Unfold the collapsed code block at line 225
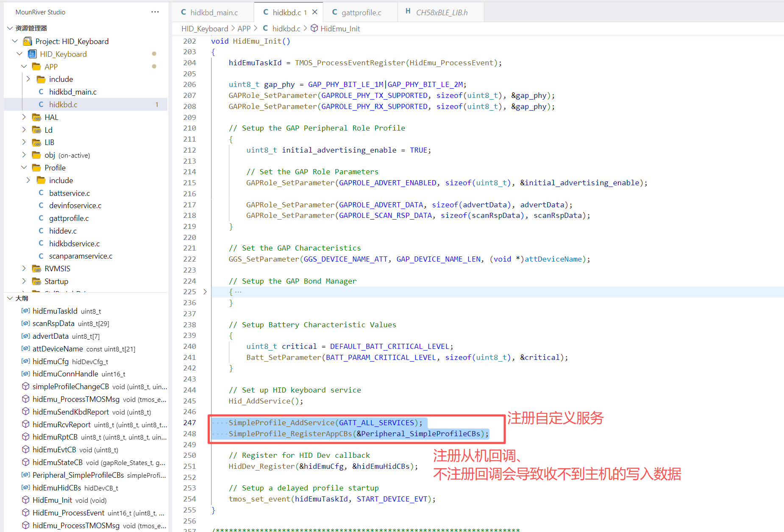 coord(205,292)
